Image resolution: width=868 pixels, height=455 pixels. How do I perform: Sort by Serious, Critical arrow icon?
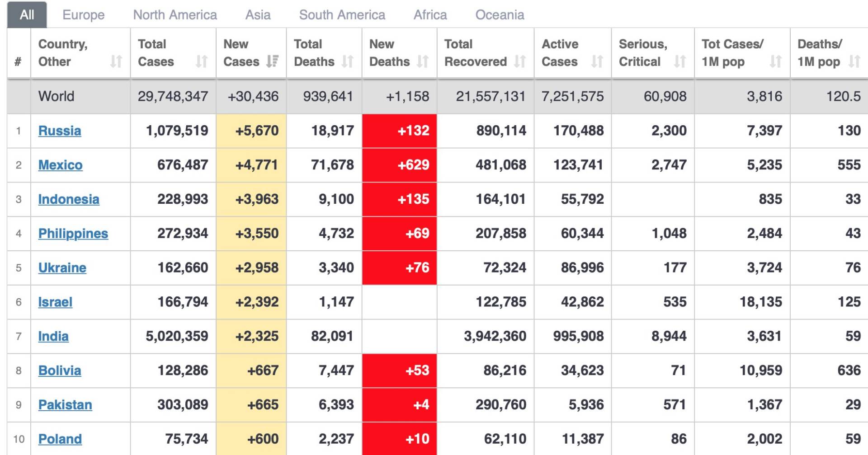[x=680, y=61]
